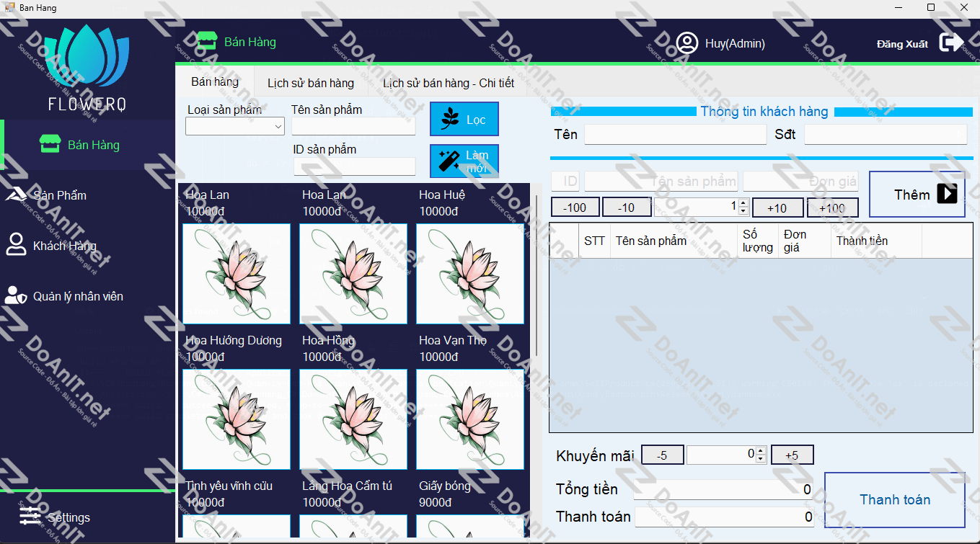Click the Settings sliders icon
The width and height of the screenshot is (980, 544).
point(30,516)
